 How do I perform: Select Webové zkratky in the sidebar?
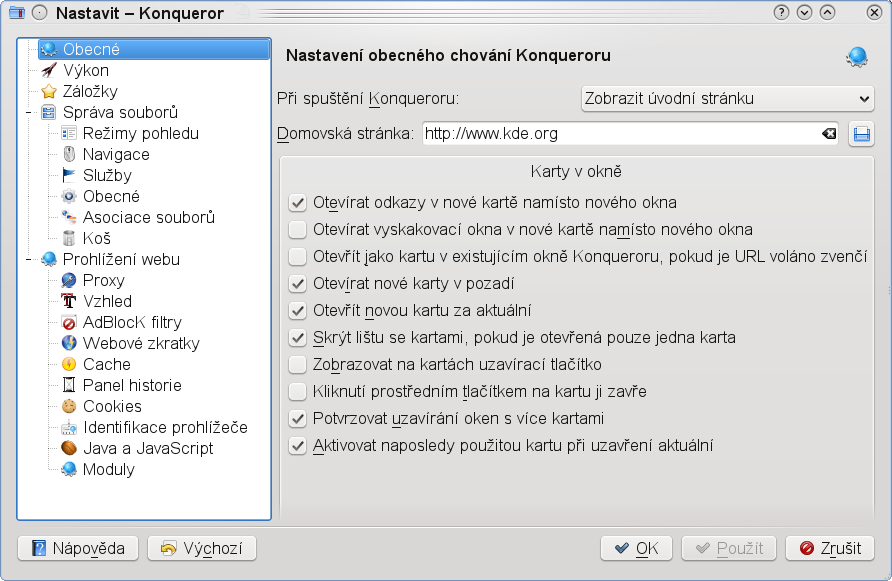point(141,343)
